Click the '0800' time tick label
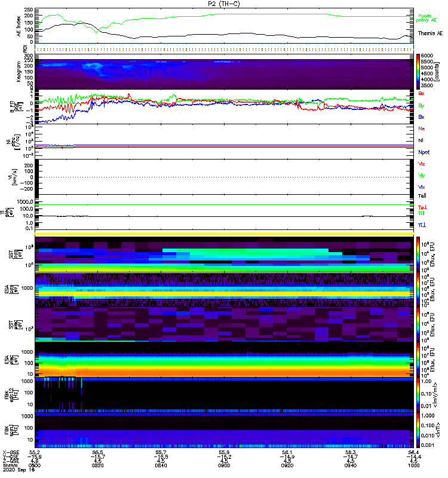 pos(35,465)
